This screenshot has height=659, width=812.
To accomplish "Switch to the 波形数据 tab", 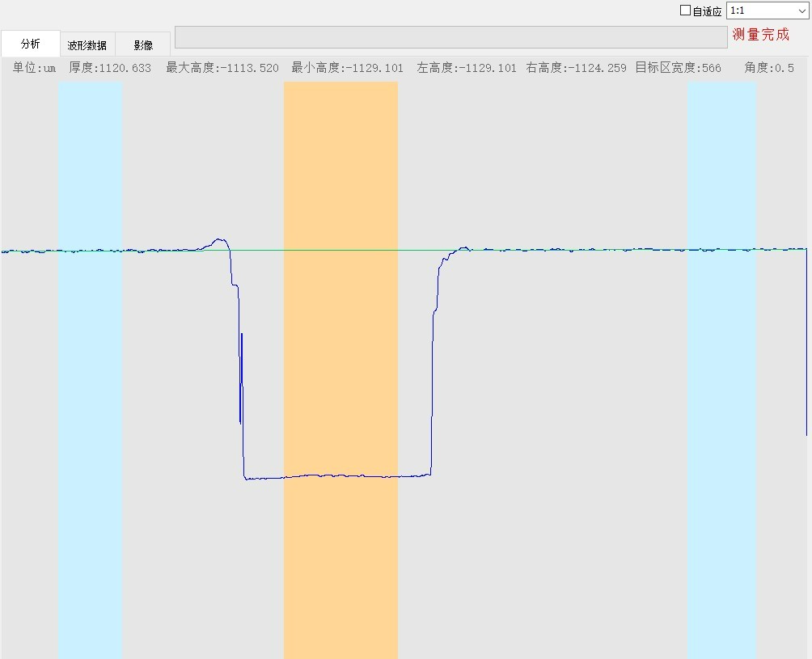I will point(87,45).
